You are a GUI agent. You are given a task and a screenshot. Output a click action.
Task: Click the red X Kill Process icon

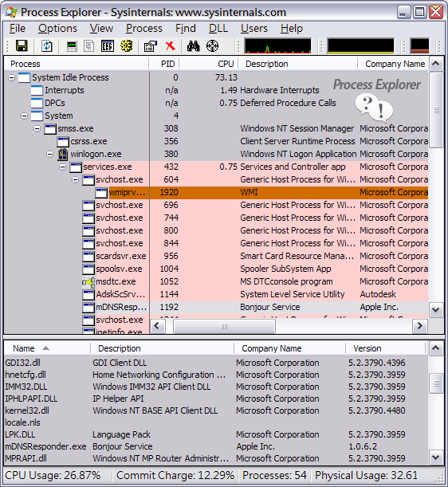pos(171,46)
